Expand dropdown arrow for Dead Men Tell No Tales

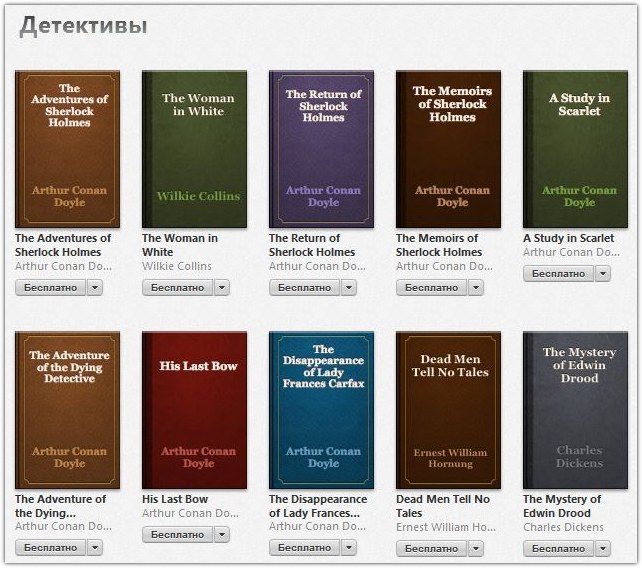(x=475, y=548)
